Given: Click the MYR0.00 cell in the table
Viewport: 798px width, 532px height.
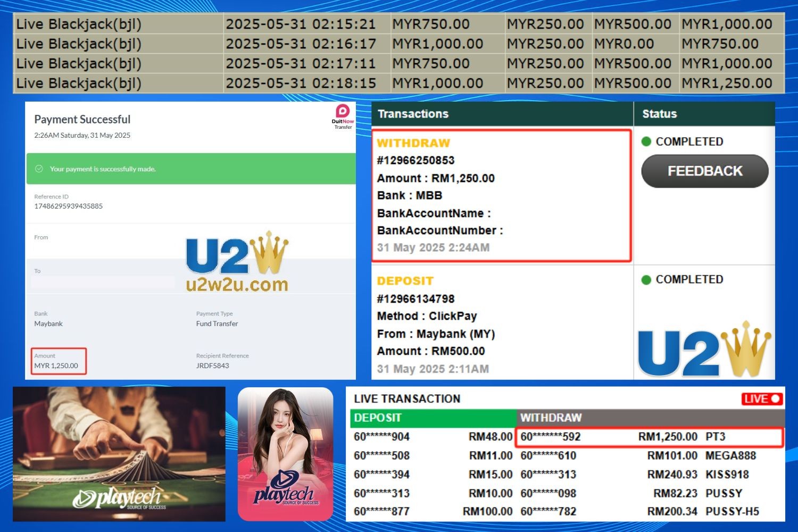Looking at the screenshot, I should coord(624,44).
